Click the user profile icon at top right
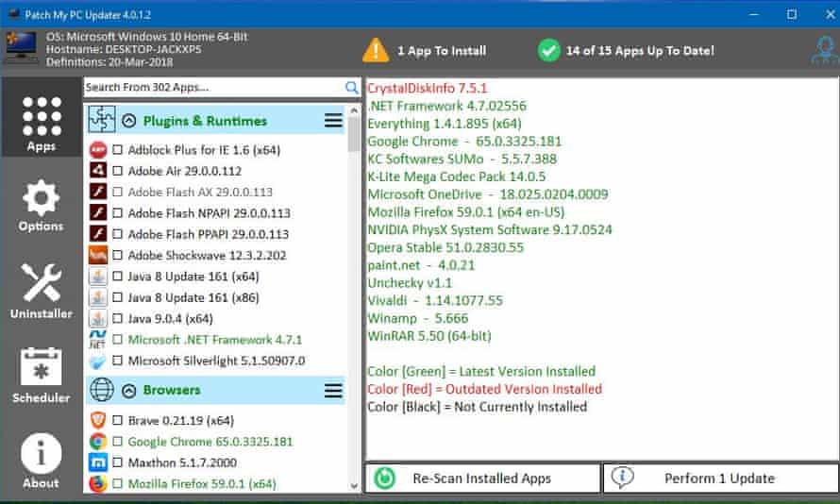This screenshot has width=840, height=504. pos(823,52)
